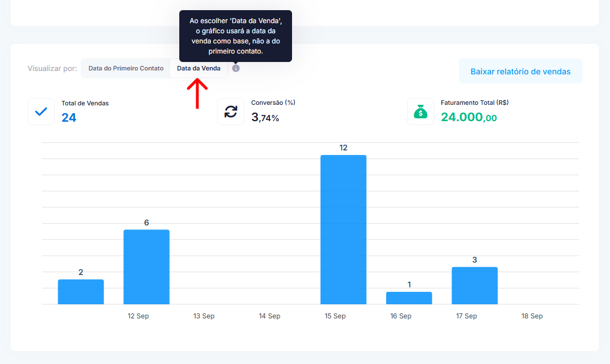
Task: Click the dark tooltip about Data da Venda
Action: [x=235, y=35]
